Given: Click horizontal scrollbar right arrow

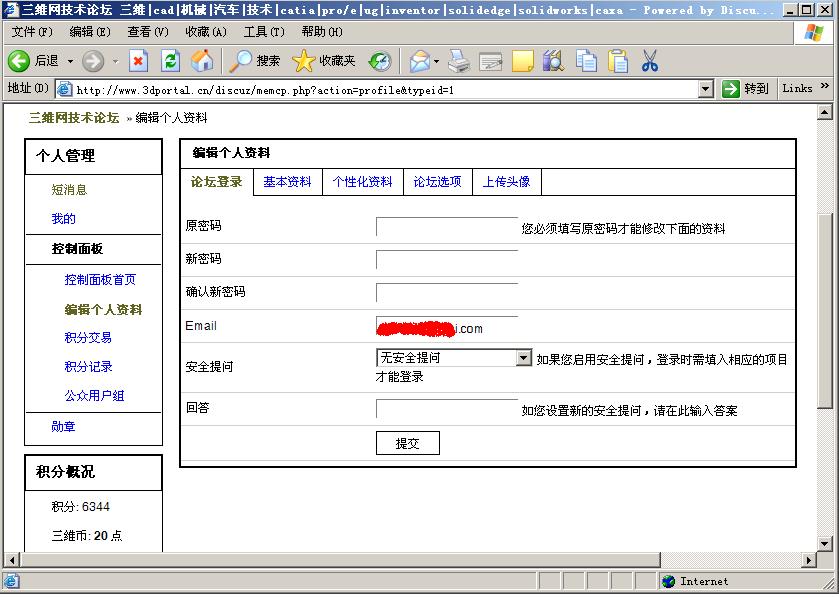Looking at the screenshot, I should point(809,560).
